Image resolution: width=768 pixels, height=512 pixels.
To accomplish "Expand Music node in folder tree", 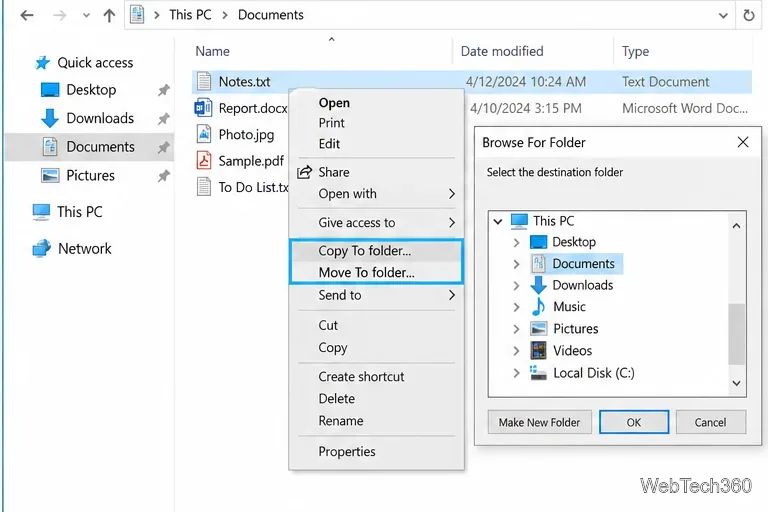I will tap(516, 307).
